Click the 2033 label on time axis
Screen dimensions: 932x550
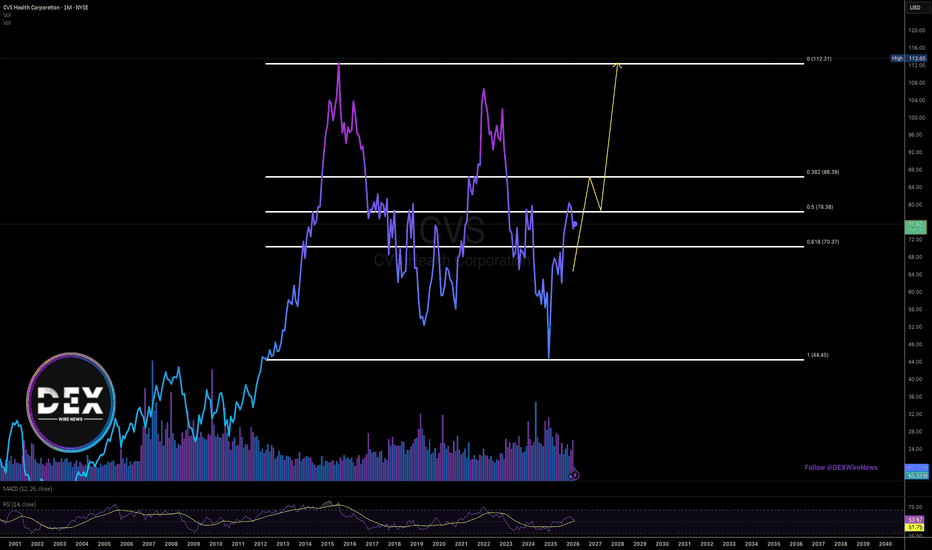coord(729,543)
